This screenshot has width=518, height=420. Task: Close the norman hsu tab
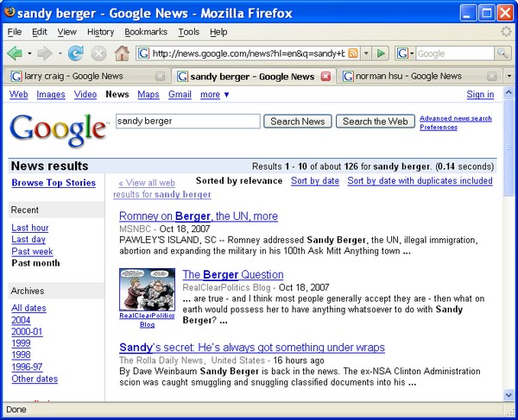[492, 77]
